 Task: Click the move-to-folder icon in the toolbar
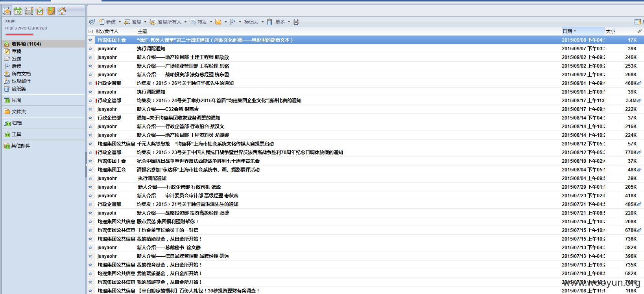point(218,22)
